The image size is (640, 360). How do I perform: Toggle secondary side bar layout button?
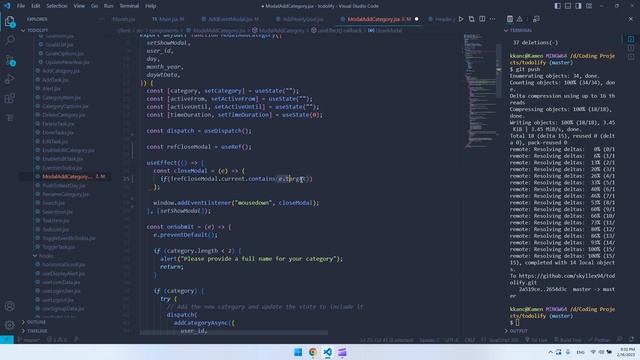click(x=578, y=6)
